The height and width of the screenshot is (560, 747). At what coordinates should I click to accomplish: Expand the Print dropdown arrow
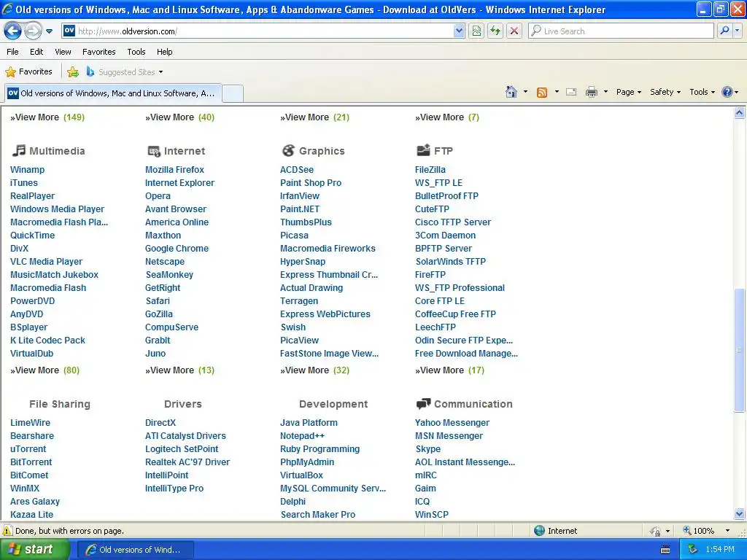point(605,92)
